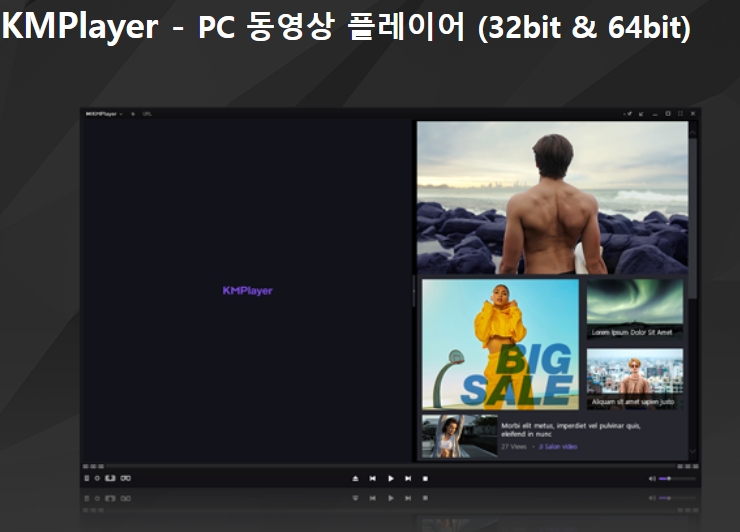This screenshot has width=740, height=532.
Task: Mute audio with the speaker icon
Action: point(652,479)
